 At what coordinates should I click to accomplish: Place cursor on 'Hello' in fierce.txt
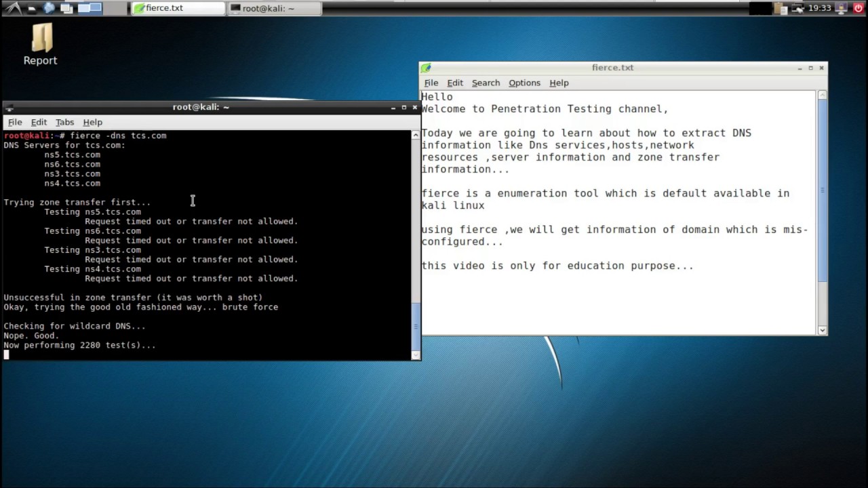437,97
